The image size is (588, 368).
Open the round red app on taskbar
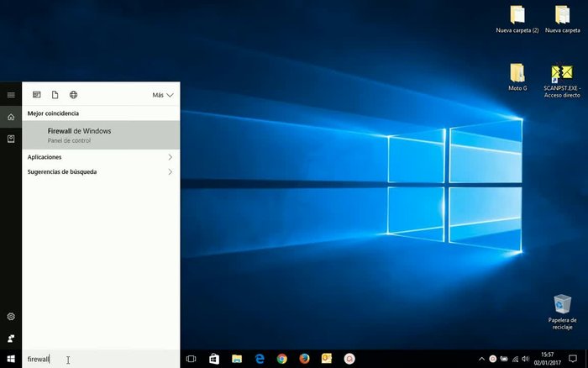point(349,359)
